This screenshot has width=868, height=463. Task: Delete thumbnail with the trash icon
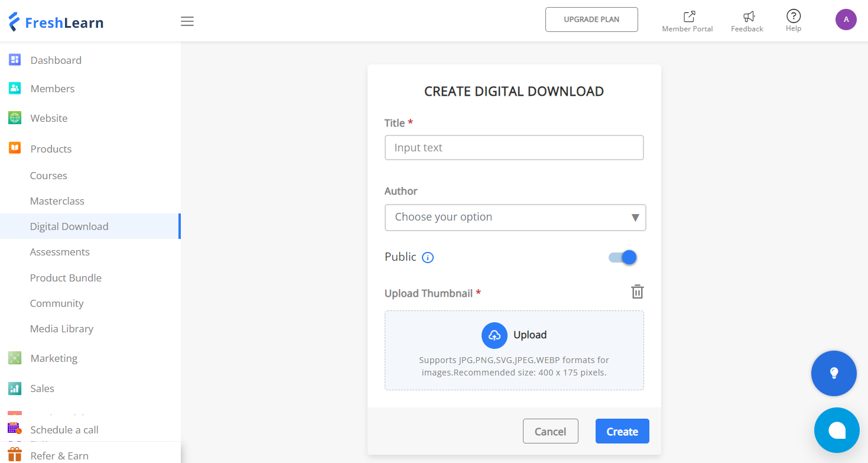click(x=637, y=292)
